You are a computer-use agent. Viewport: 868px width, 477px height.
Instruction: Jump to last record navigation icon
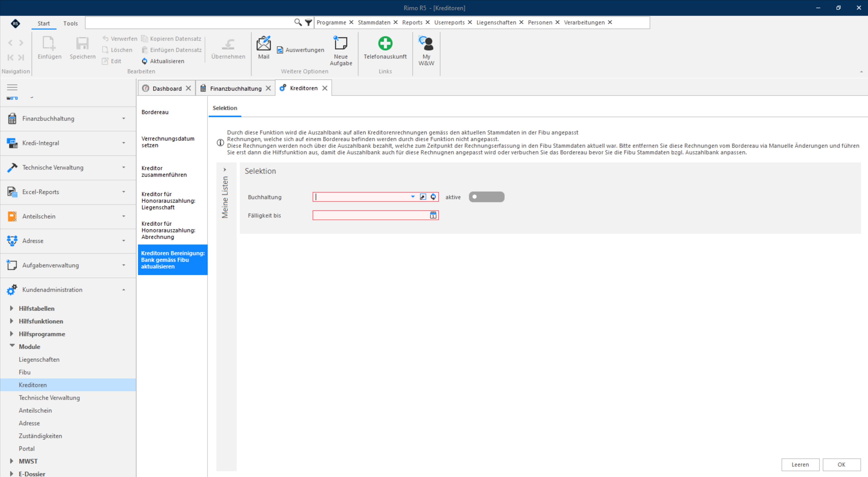(21, 57)
